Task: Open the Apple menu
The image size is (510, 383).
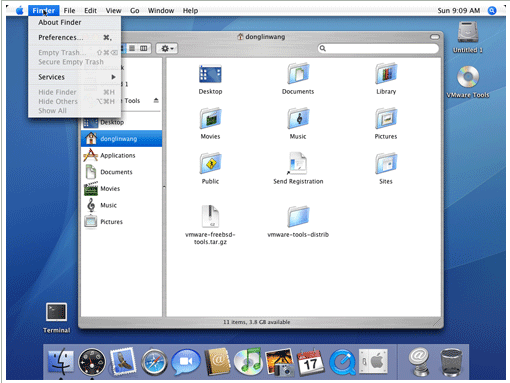Action: tap(20, 10)
